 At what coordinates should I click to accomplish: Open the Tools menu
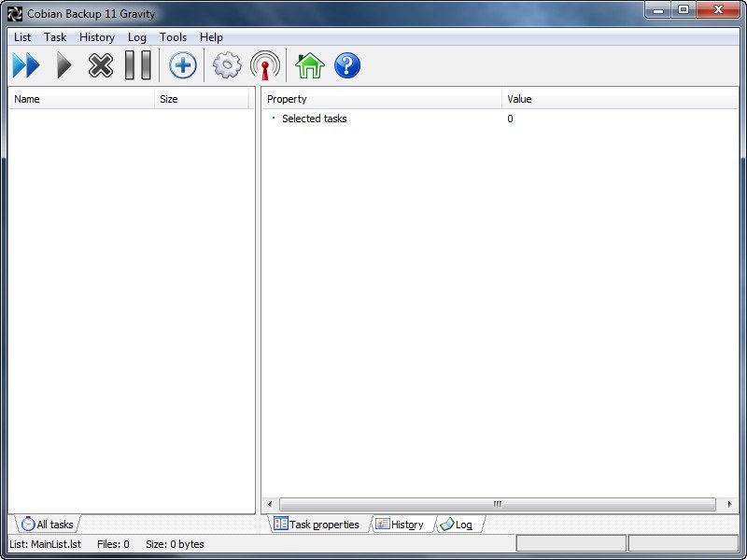point(173,37)
